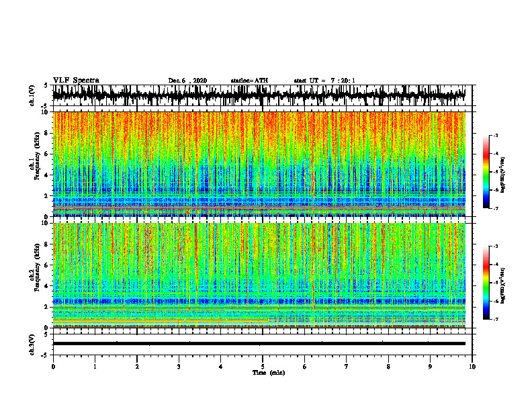The image size is (532, 411).
Task: Click the ch.2 spectrogram color scale bar
Action: coord(486,283)
